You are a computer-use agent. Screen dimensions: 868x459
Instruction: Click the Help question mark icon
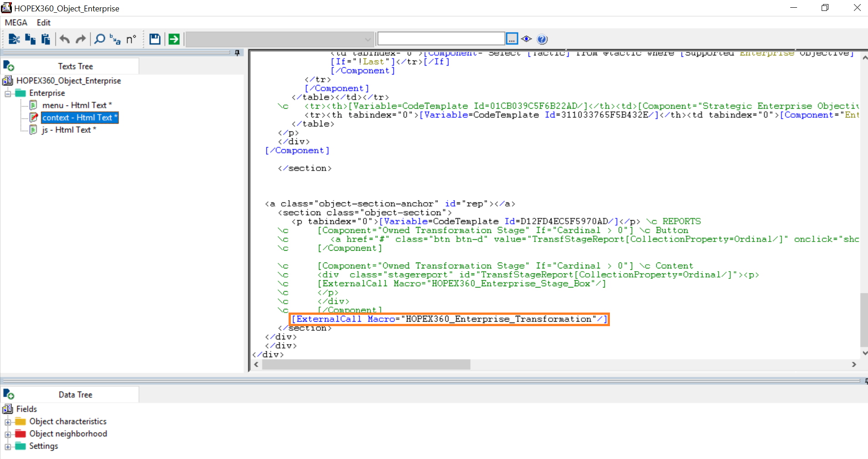pos(542,39)
